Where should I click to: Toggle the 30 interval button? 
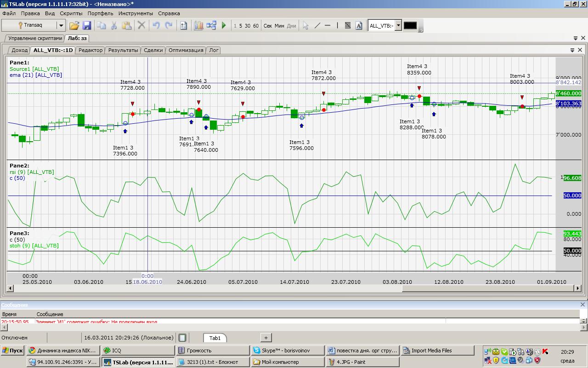tap(248, 26)
